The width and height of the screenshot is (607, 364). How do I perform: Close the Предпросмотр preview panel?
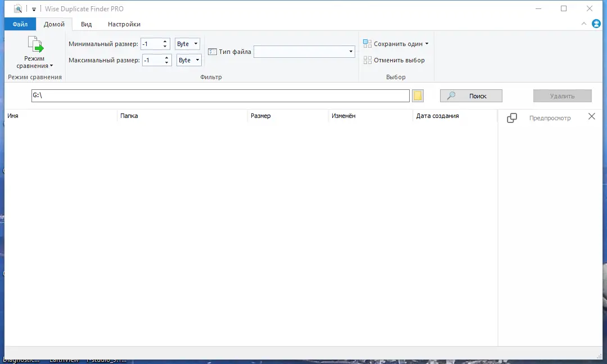pos(591,116)
